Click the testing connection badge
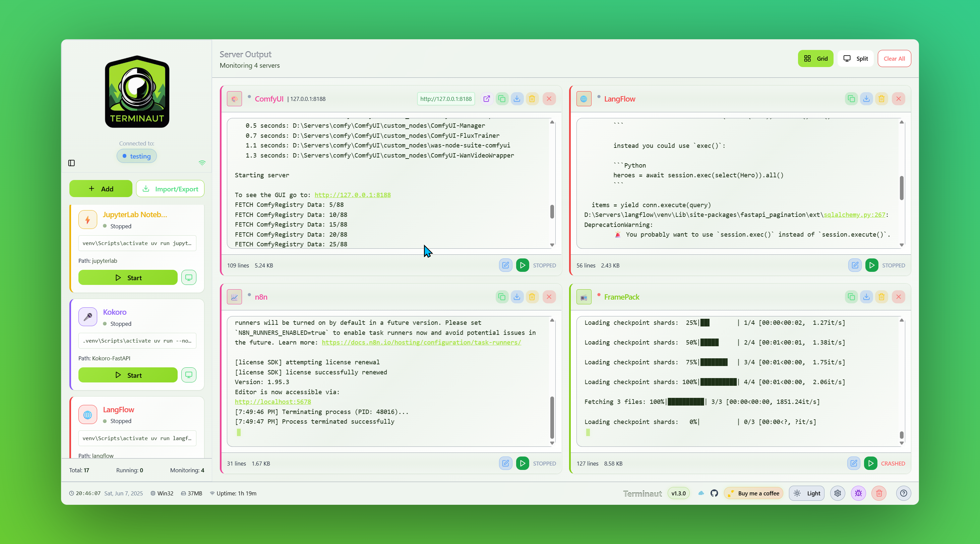The height and width of the screenshot is (544, 980). pyautogui.click(x=136, y=156)
